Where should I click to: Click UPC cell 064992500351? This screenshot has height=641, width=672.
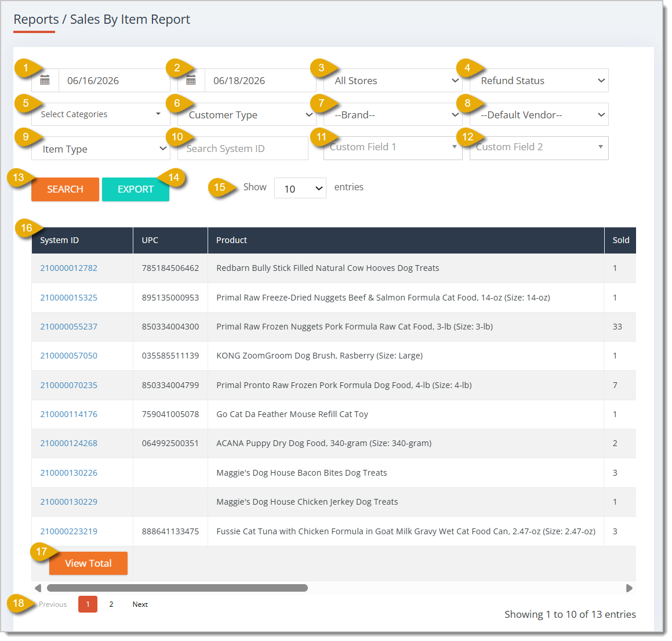coord(170,443)
